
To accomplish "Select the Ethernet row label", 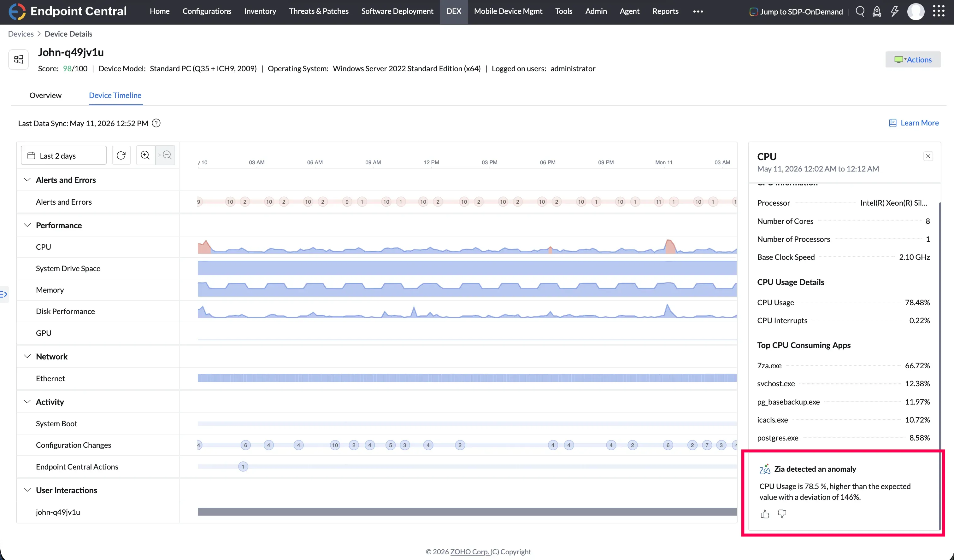I will point(50,378).
